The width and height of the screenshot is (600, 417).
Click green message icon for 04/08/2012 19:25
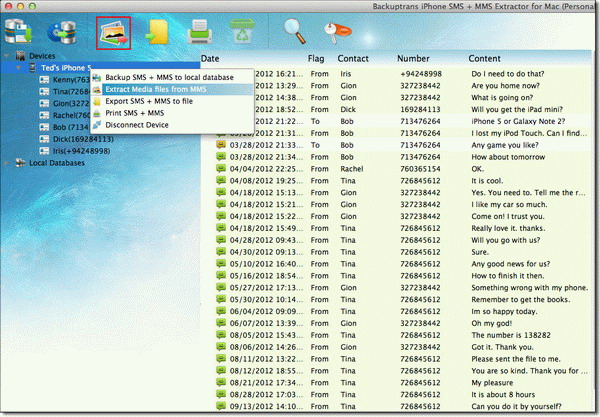pos(221,180)
